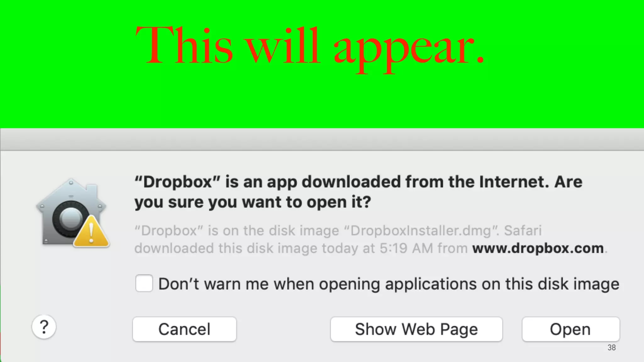Image resolution: width=644 pixels, height=362 pixels.
Task: Click the yellow warning triangle badge
Action: [91, 232]
